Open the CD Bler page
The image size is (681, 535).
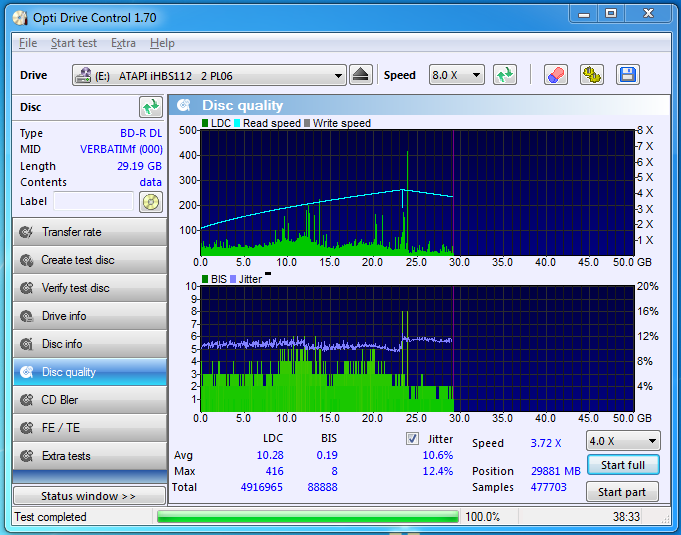90,400
